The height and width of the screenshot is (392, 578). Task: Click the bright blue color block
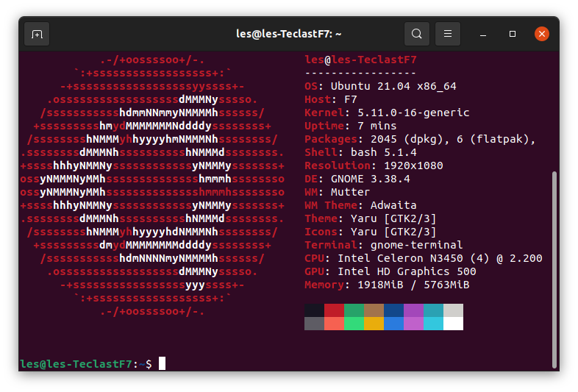click(394, 324)
